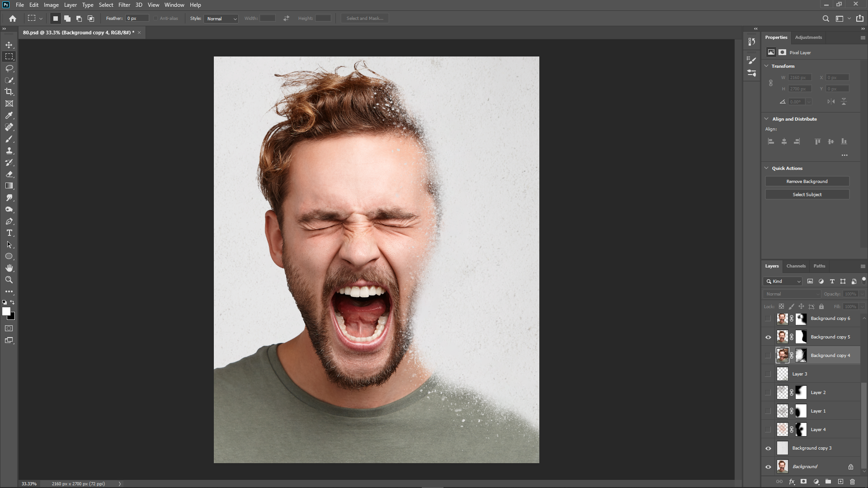Select the Quick Selection tool
The image size is (868, 488).
[9, 80]
